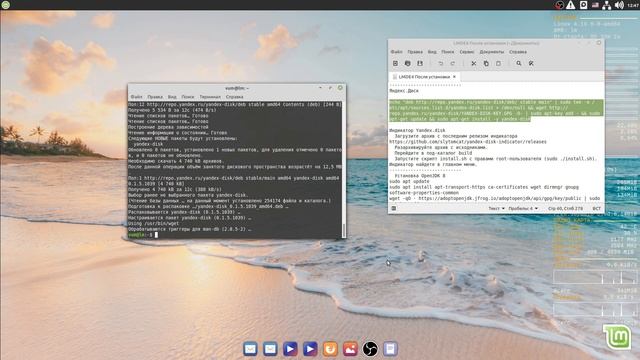Click the red tray icon left of the warning triangle

click(559, 5)
